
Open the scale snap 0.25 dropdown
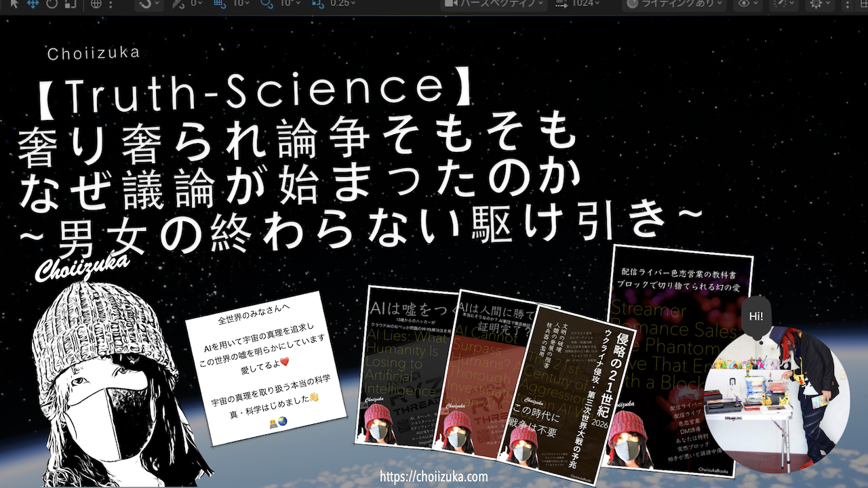click(343, 3)
